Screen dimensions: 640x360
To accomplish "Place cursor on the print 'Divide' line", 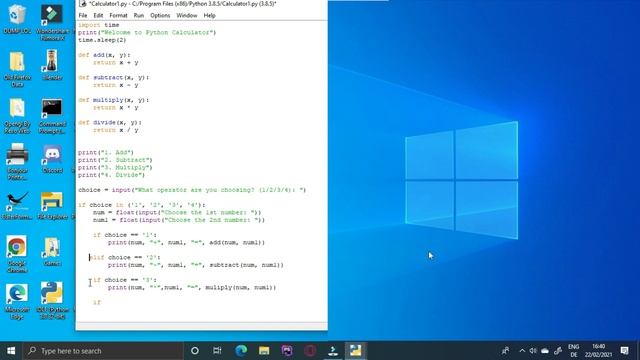I will [111, 175].
